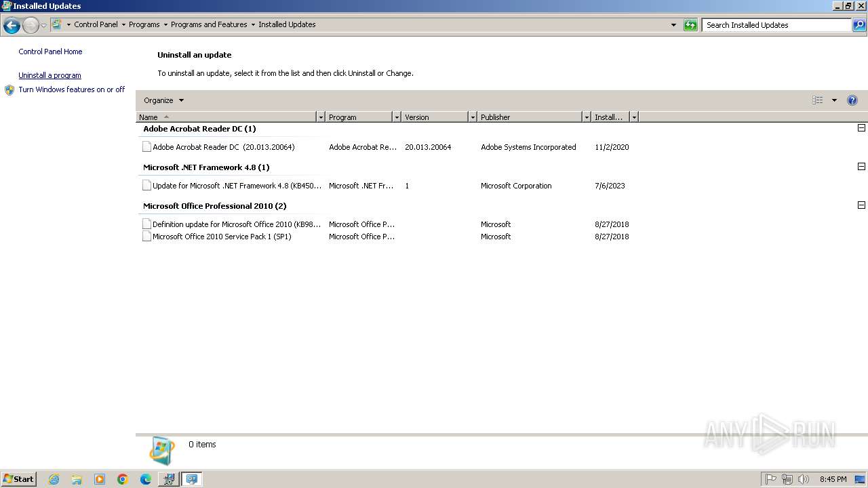Collapse the Microsoft .NET Framework 4.8 group
Viewport: 868px width, 488px height.
pyautogui.click(x=861, y=167)
